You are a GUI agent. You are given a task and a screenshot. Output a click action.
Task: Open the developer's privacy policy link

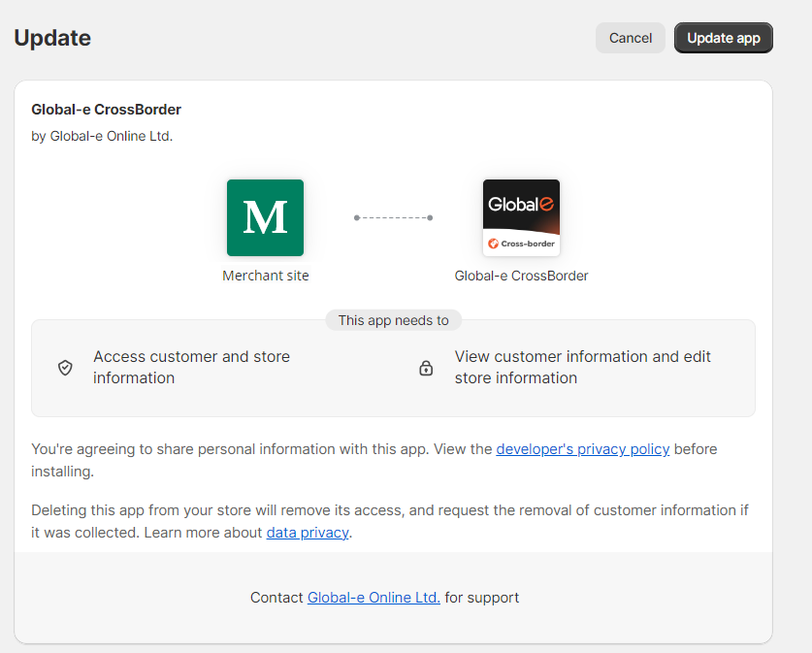tap(582, 449)
